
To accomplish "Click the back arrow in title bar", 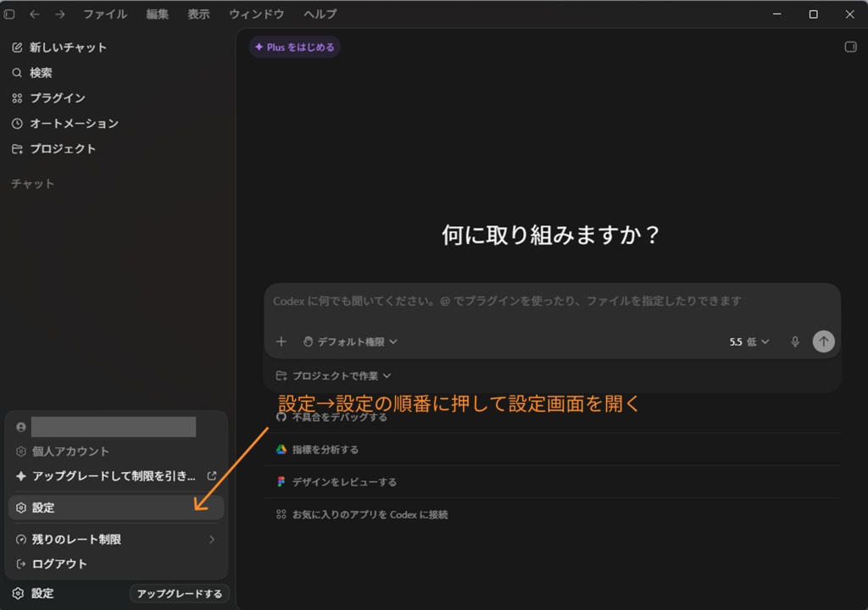I will tap(34, 14).
